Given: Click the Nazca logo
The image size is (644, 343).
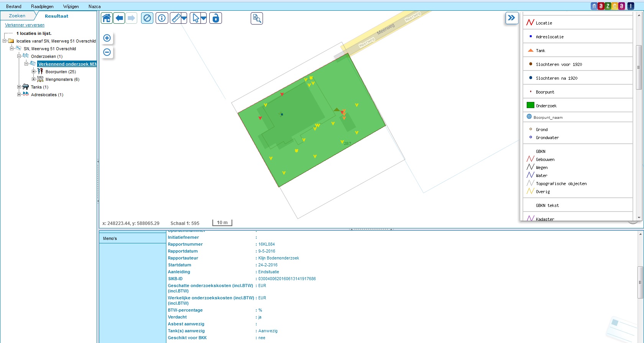Looking at the screenshot, I should coord(612,6).
